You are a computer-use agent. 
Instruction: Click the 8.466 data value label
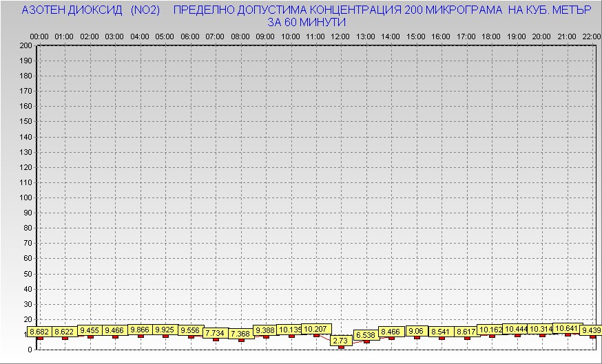click(391, 332)
